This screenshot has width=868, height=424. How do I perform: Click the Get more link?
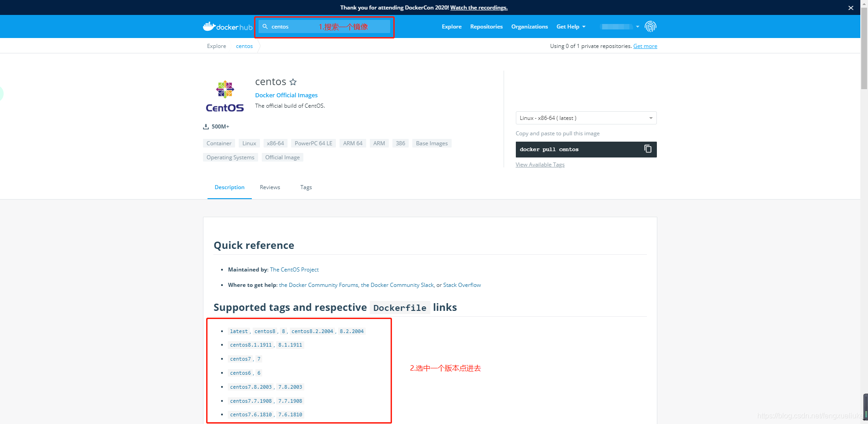pyautogui.click(x=645, y=46)
